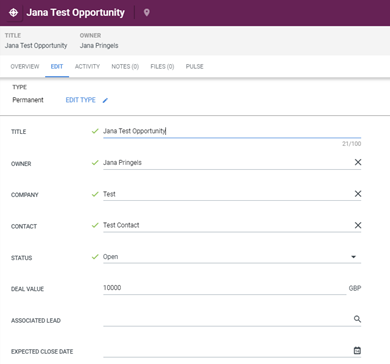Open the Files (0) tab
The width and height of the screenshot is (390, 364).
[162, 67]
